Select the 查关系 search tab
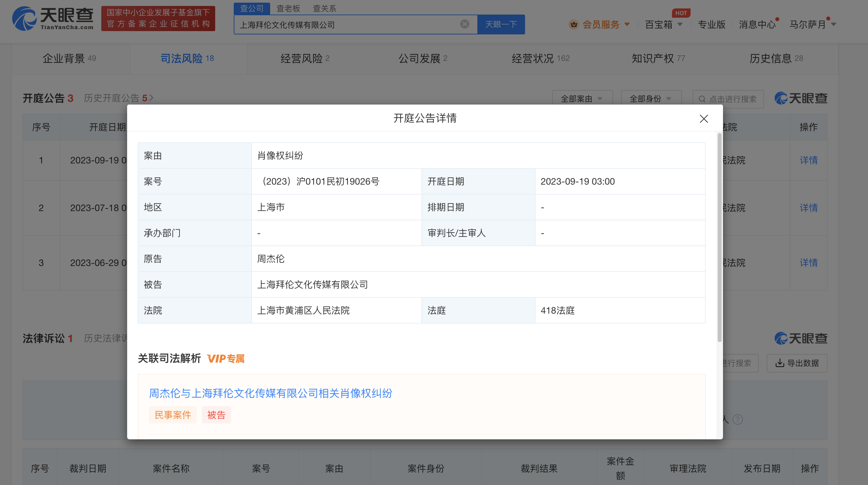Viewport: 868px width, 485px height. click(x=324, y=8)
